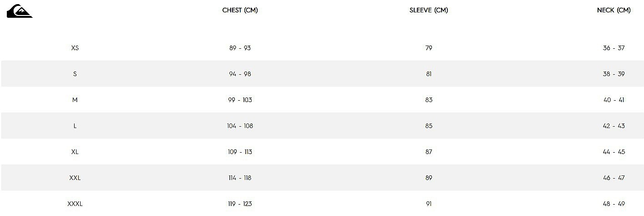
Task: Select the SLEEVE (CM) column header
Action: pyautogui.click(x=429, y=10)
